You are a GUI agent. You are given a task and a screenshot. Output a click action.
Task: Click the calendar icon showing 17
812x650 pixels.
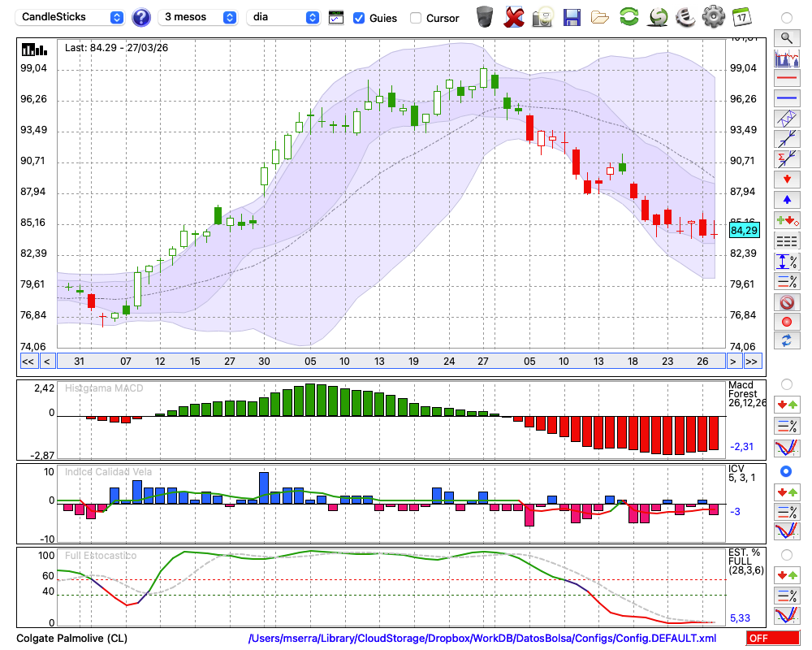(x=741, y=16)
